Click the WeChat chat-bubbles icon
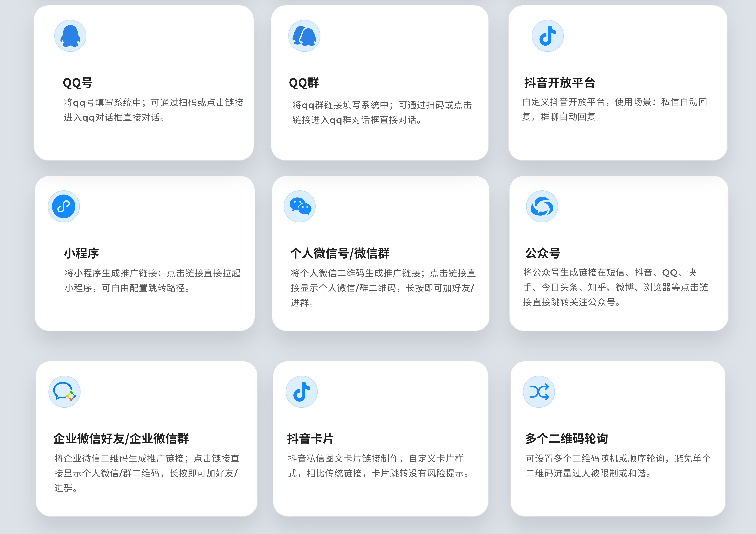Screen dimensions: 756x534 300,206
